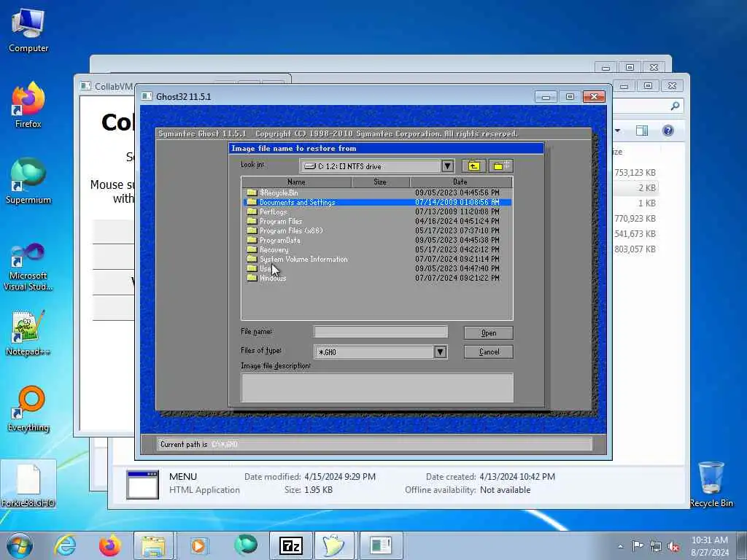Click the Ghost32 11.5.1 title bar icon

pyautogui.click(x=147, y=97)
